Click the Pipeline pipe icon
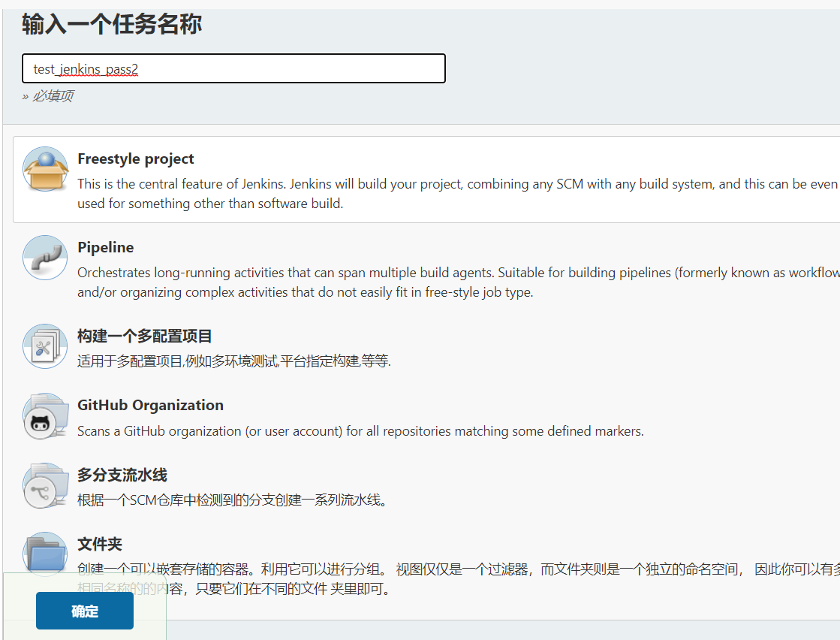840x640 pixels. coord(45,258)
